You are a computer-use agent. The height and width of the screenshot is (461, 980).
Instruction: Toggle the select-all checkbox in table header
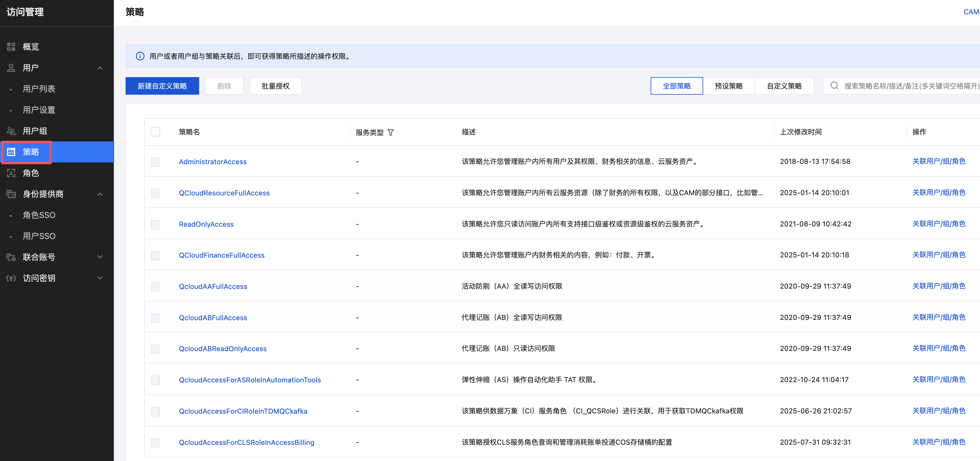click(155, 132)
